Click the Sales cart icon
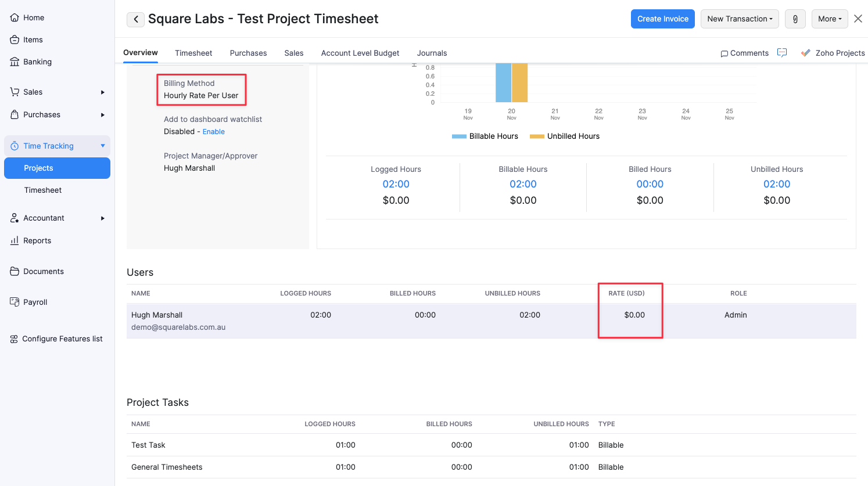868x486 pixels. click(x=15, y=92)
